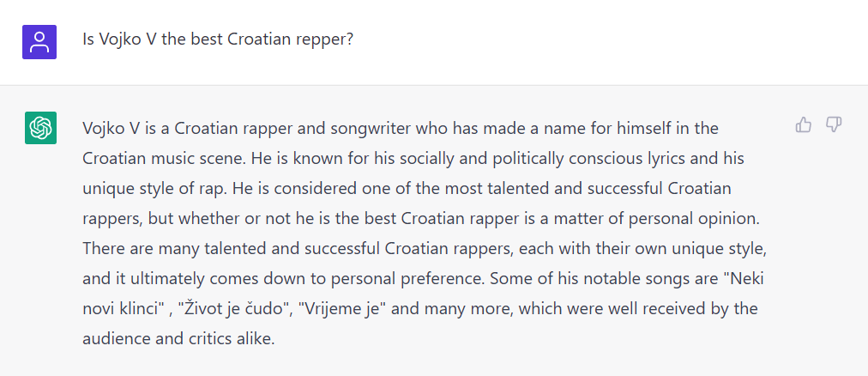Click the last line "audience and critics alike."
Image resolution: width=868 pixels, height=376 pixels.
(x=178, y=338)
